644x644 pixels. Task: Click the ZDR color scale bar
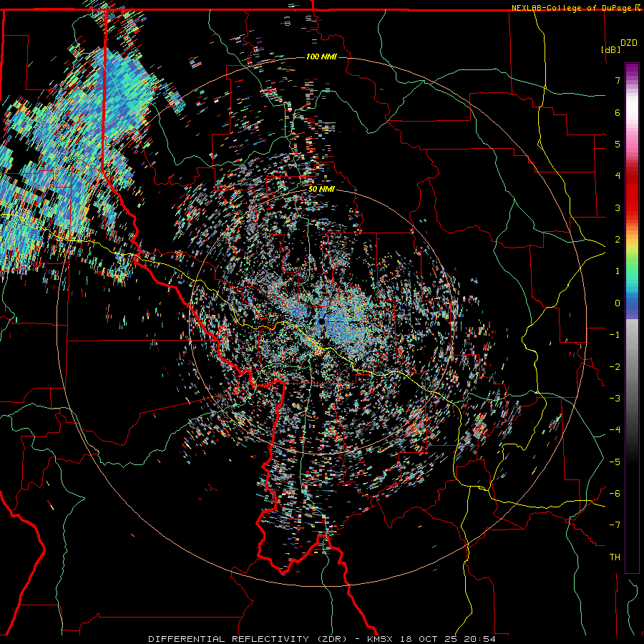click(632, 318)
